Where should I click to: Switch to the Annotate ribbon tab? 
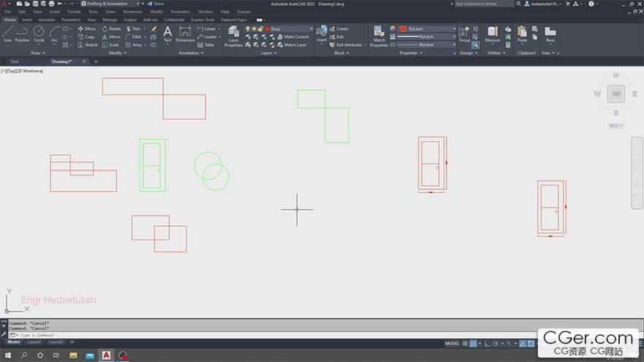pyautogui.click(x=47, y=20)
